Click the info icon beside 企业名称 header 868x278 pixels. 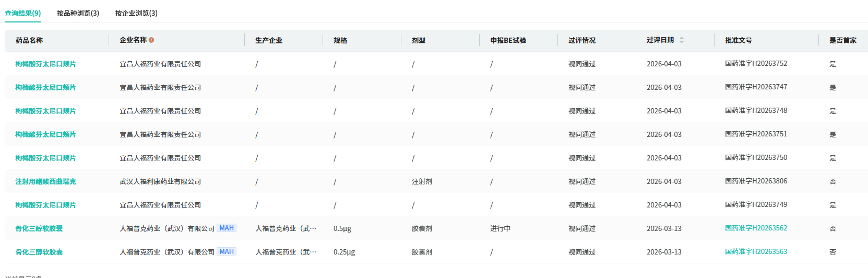pyautogui.click(x=151, y=40)
